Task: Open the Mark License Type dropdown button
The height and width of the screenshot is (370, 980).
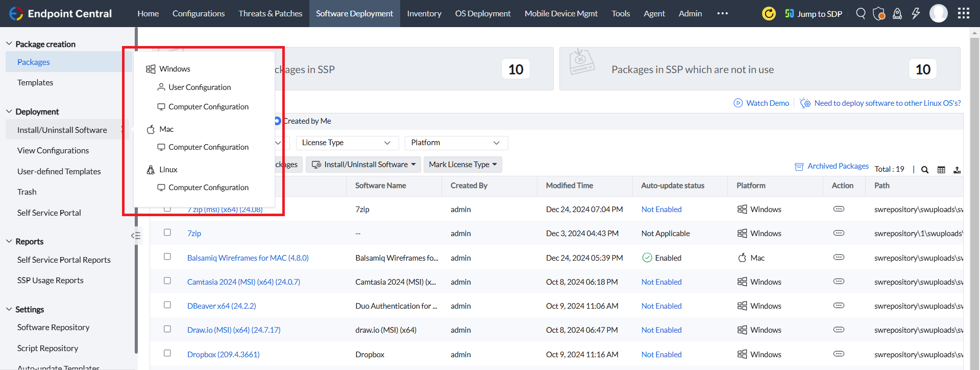Action: [x=462, y=165]
